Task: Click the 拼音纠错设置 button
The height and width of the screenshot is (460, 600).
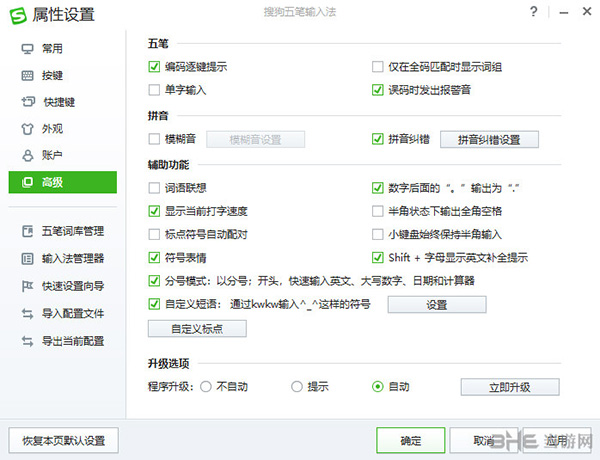Action: tap(489, 139)
